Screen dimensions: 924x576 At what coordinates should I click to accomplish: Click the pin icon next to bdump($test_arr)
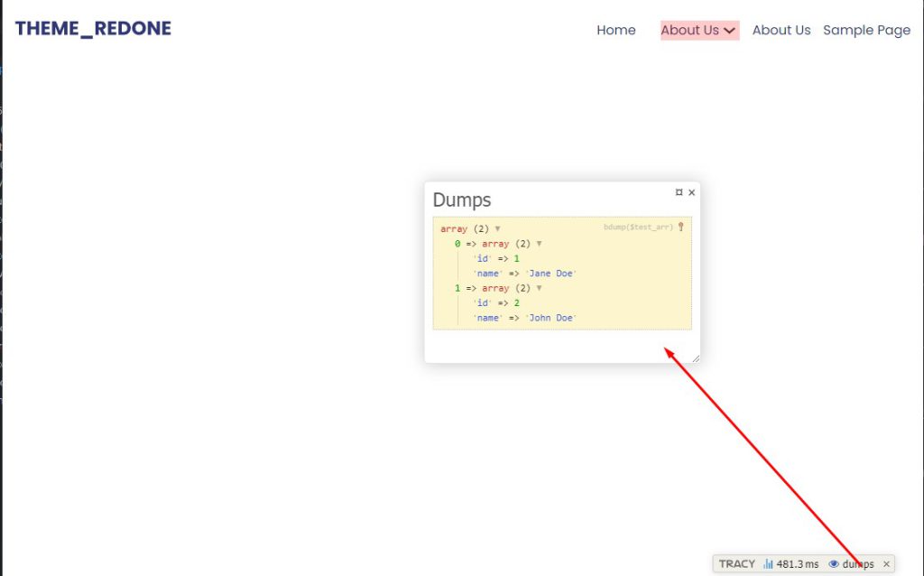pos(681,227)
